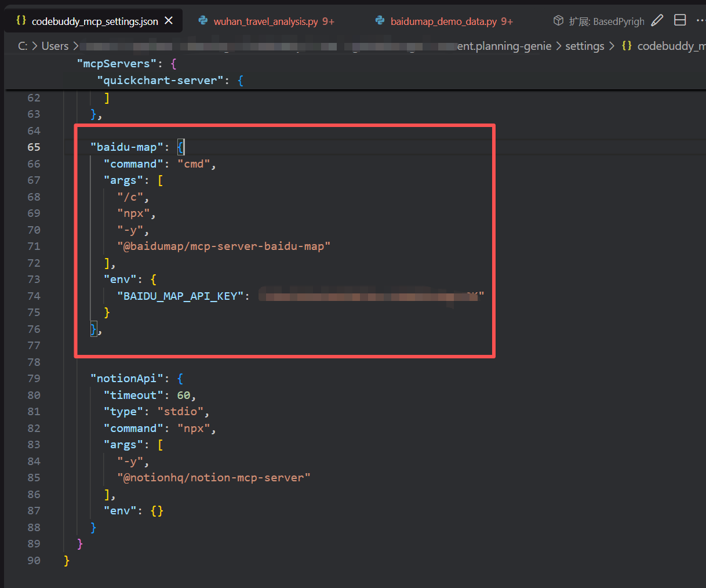Switch to the baidumap_demo_data.py tab
Image resolution: width=706 pixels, height=588 pixels.
(443, 21)
